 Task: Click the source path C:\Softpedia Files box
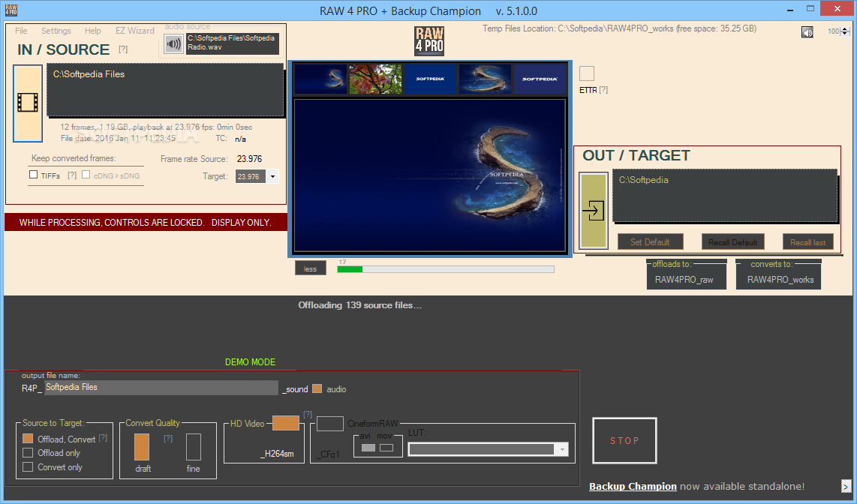[x=165, y=89]
